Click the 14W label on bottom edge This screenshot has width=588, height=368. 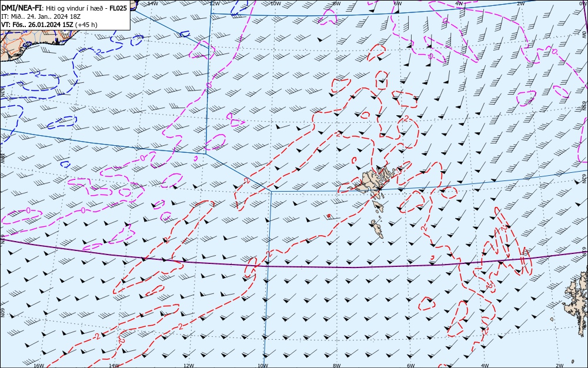113,366
